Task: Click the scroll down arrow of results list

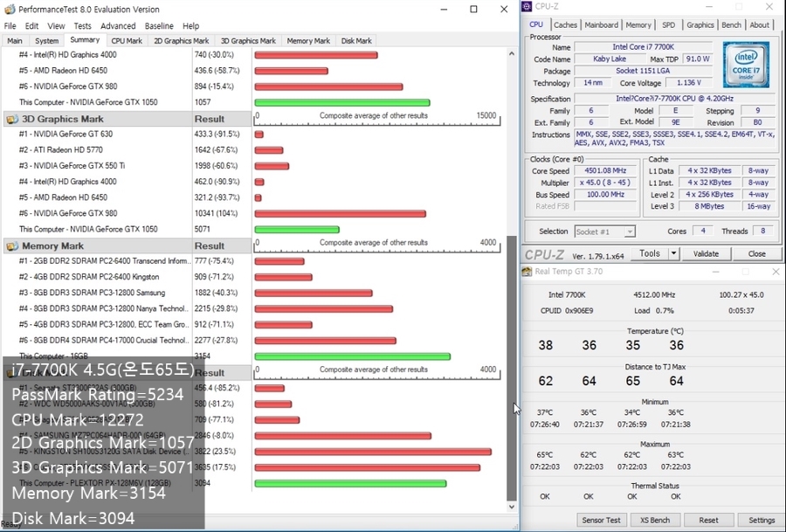Action: click(x=511, y=507)
